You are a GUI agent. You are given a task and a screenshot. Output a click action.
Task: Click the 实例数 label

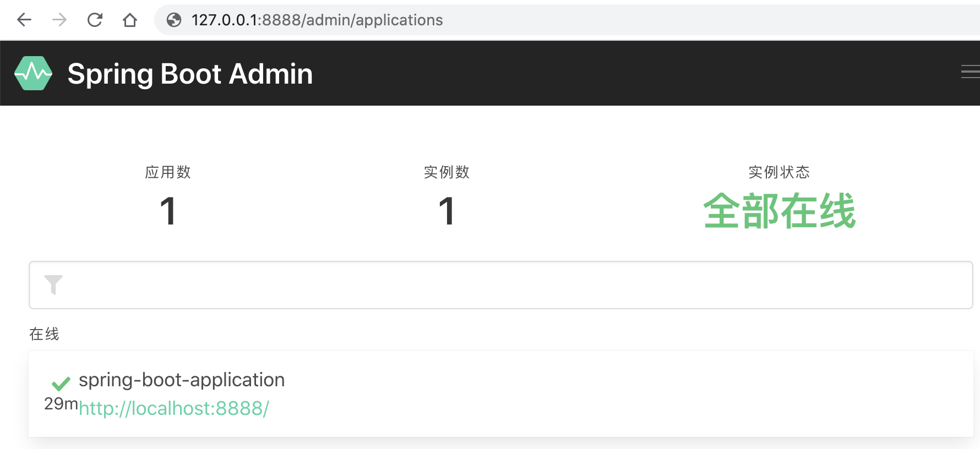447,172
